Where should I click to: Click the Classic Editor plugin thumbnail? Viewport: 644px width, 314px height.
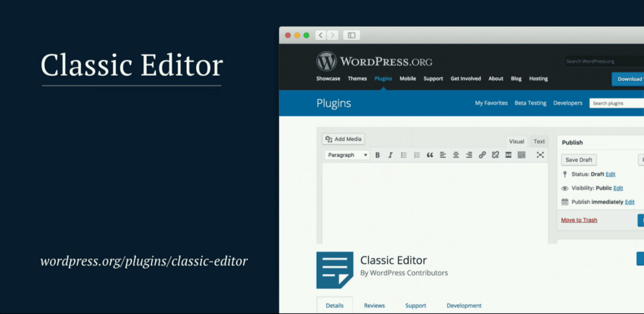coord(335,270)
